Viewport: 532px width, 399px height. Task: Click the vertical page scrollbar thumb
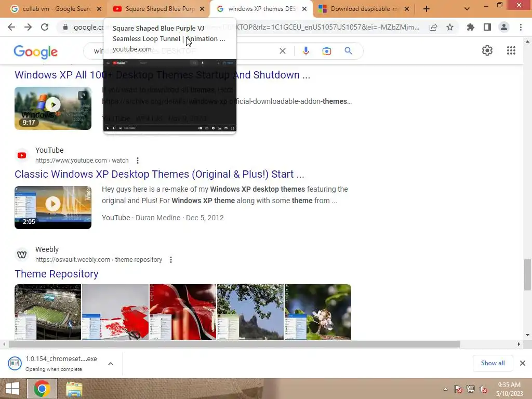click(x=527, y=275)
